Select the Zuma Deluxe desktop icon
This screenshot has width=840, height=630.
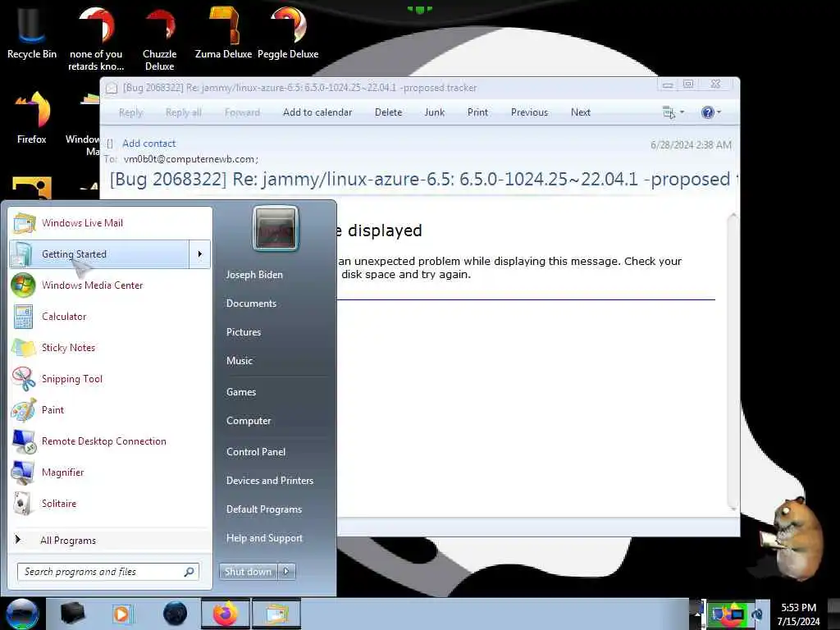point(223,34)
